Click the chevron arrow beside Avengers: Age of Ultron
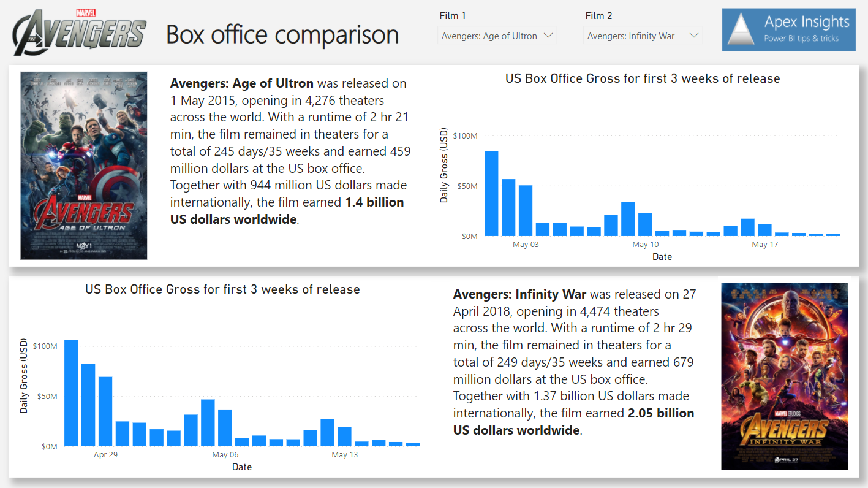The width and height of the screenshot is (868, 488). tap(548, 36)
